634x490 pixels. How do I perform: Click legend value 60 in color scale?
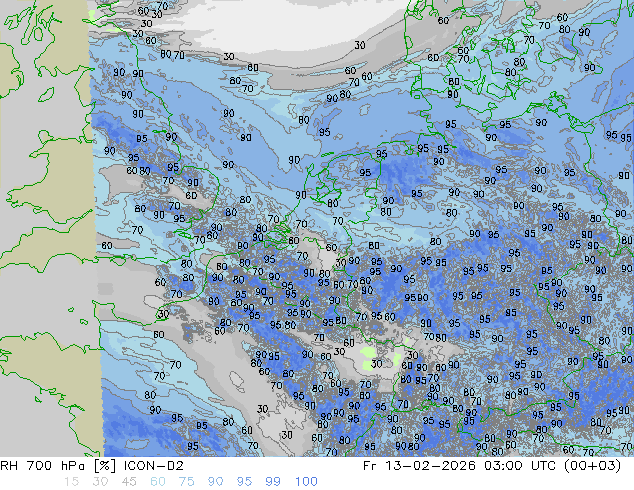pos(158,482)
